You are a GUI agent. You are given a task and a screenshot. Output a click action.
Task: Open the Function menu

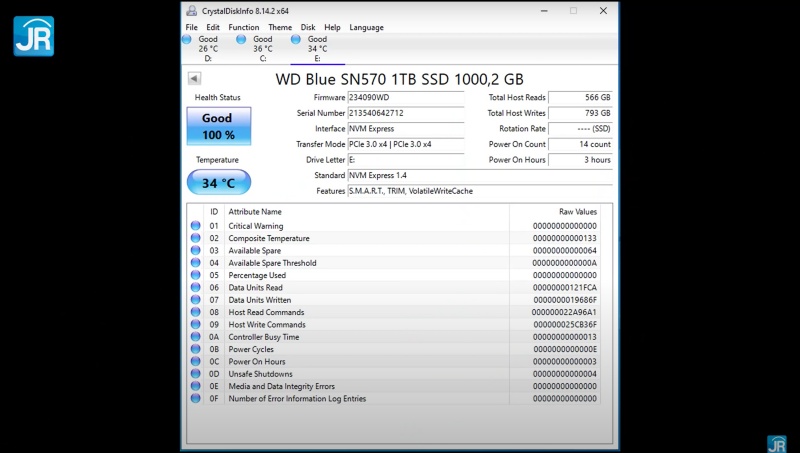(243, 28)
